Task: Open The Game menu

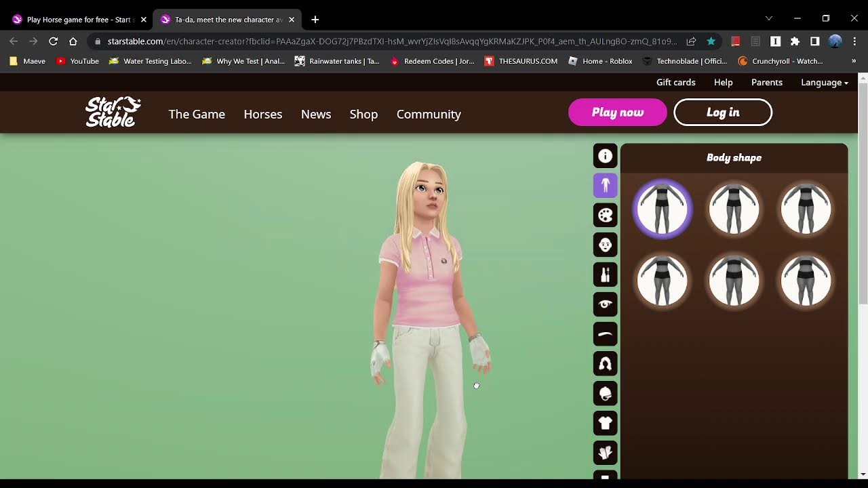Action: [x=197, y=114]
